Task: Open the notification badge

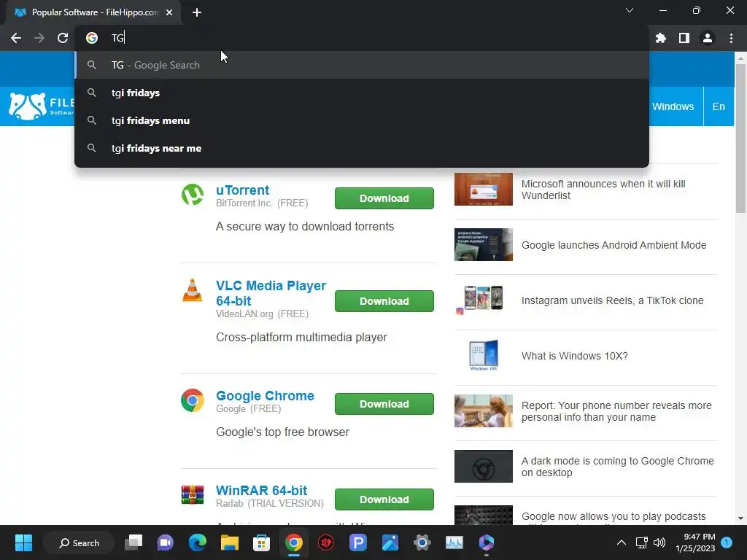Action: (x=727, y=542)
